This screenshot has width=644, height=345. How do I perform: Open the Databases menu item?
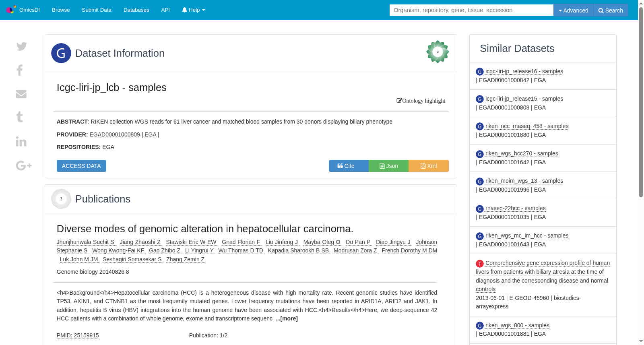click(x=136, y=10)
